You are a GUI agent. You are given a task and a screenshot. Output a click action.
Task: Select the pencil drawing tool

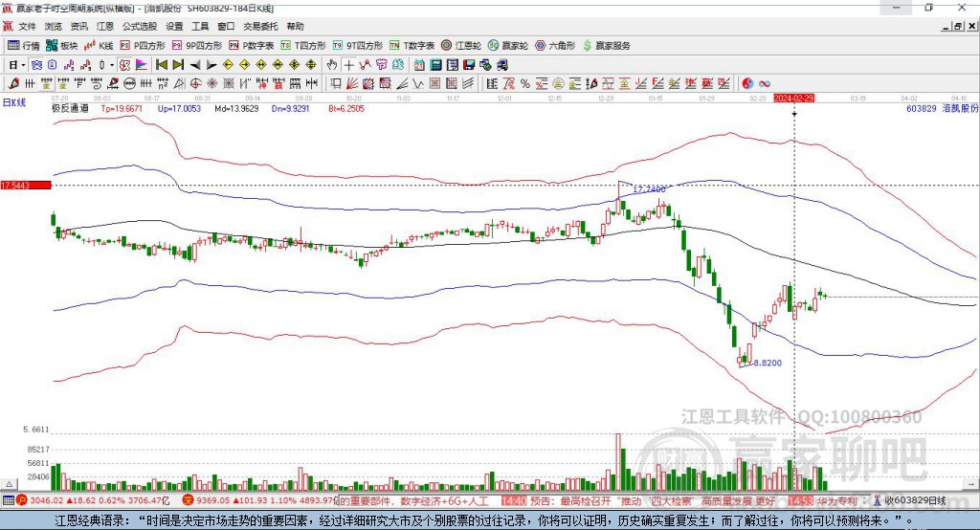(x=13, y=83)
